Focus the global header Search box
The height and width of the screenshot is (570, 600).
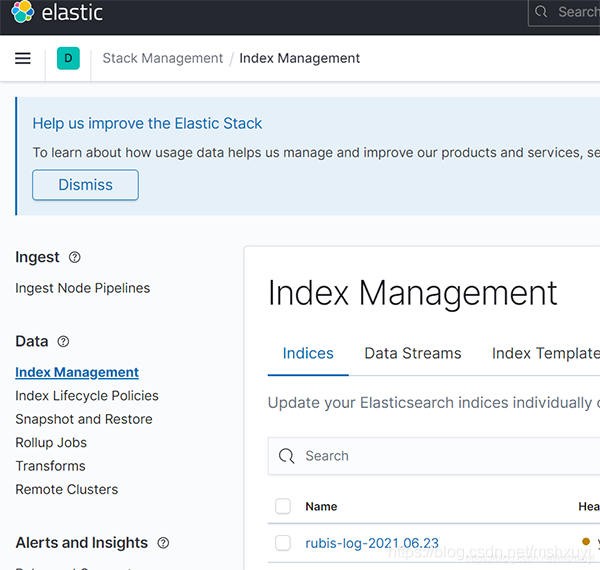[x=564, y=12]
